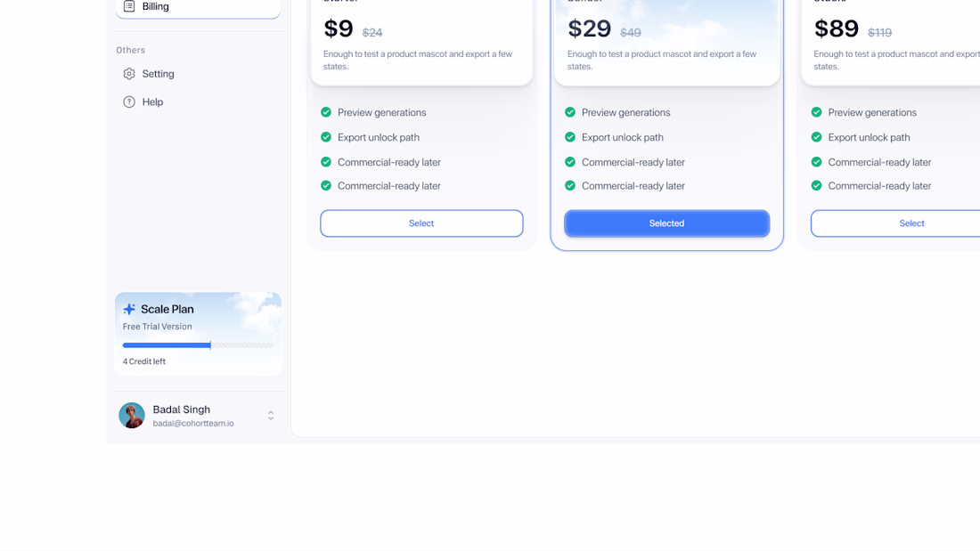Click the struck-through $49 price
Image resolution: width=980 pixels, height=551 pixels.
(x=631, y=32)
